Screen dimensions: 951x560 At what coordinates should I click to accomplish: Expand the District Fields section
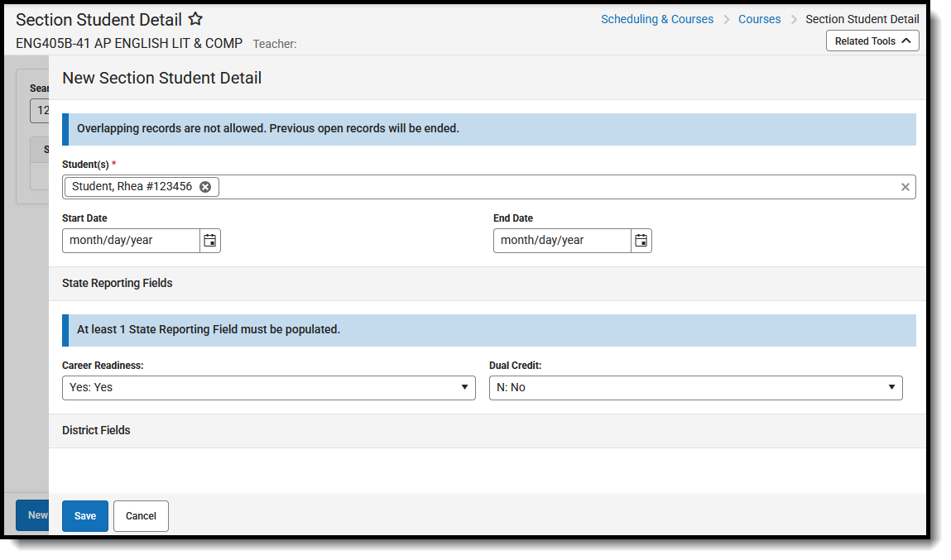click(x=96, y=430)
